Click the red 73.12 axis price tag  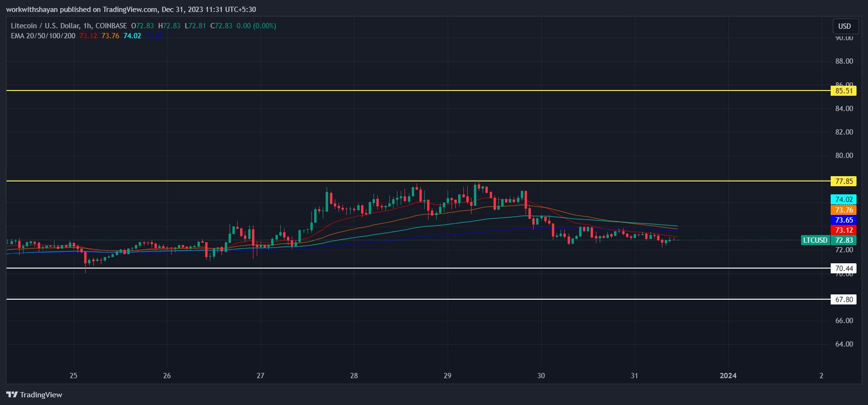[844, 230]
